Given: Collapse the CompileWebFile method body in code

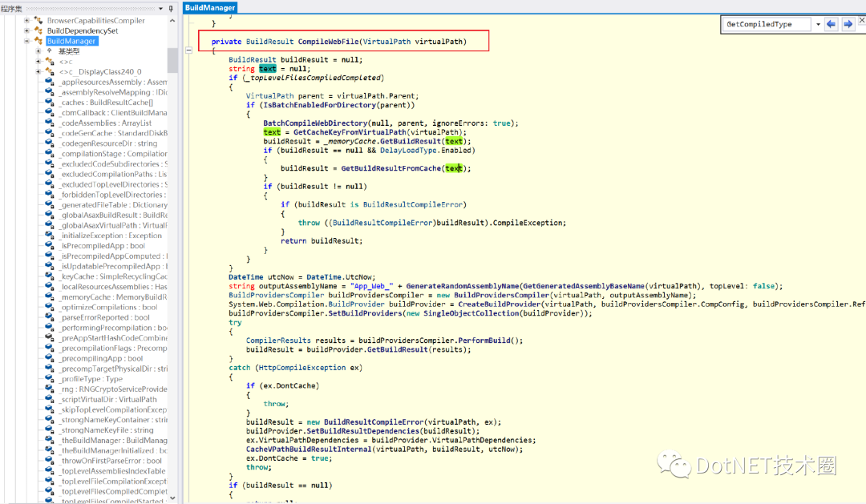Looking at the screenshot, I should (188, 50).
